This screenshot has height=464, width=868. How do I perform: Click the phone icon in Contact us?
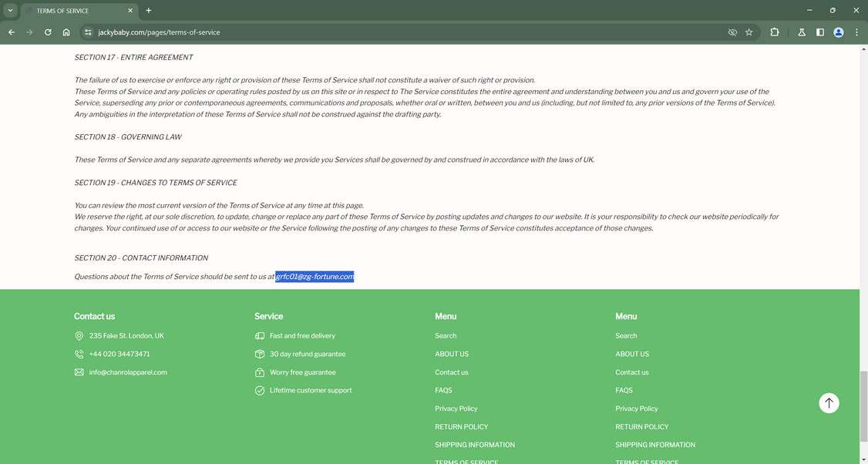coord(79,354)
